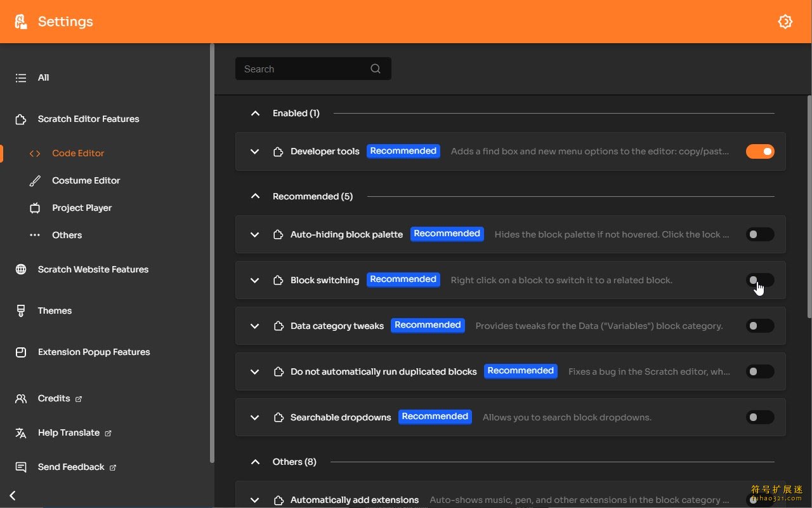812x508 pixels.
Task: Click the list icon next to All
Action: tap(21, 78)
